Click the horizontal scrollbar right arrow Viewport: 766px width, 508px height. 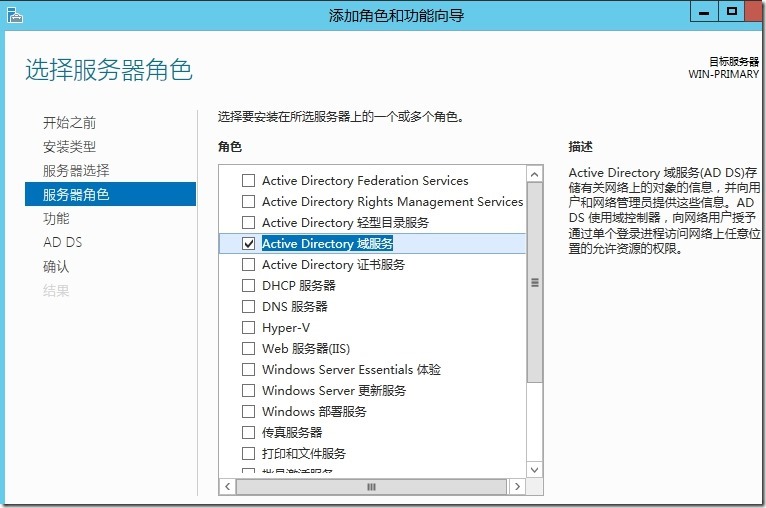[x=518, y=487]
